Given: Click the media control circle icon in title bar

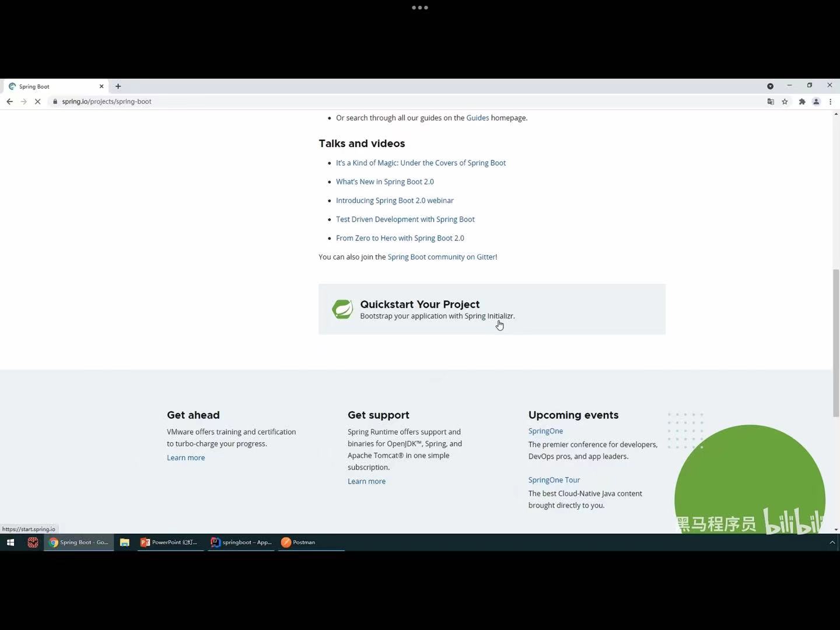Looking at the screenshot, I should [x=770, y=86].
